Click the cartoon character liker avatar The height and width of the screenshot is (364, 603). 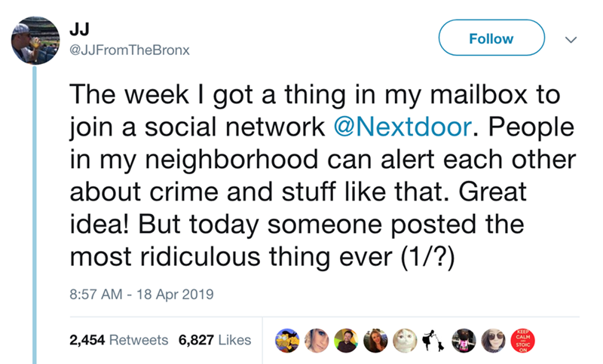pyautogui.click(x=288, y=340)
